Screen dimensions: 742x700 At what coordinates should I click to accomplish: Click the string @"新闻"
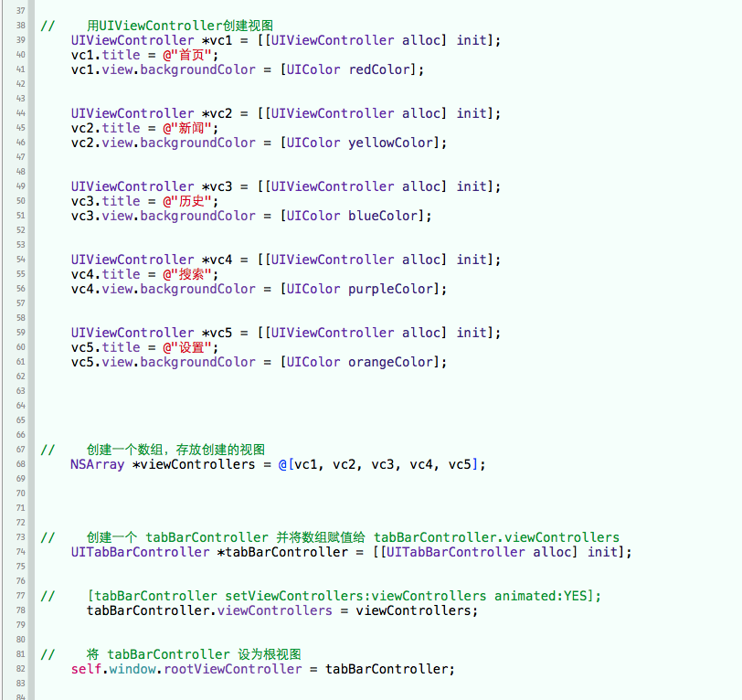click(187, 128)
